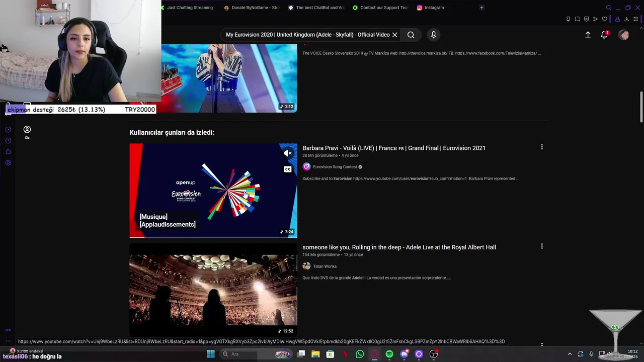Open Opera Flow send icon

point(595,19)
